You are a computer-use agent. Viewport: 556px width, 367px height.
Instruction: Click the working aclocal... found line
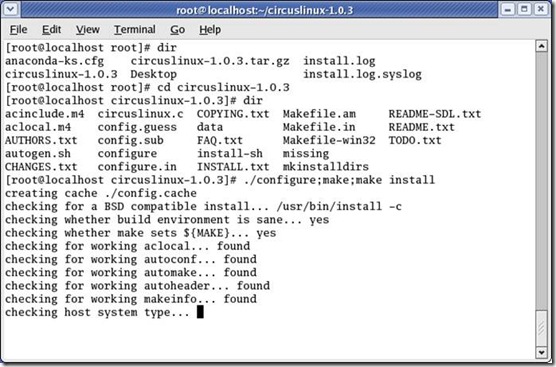127,246
